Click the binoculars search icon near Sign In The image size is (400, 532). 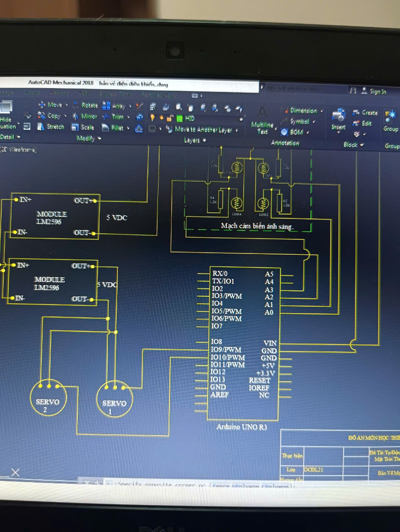(353, 91)
